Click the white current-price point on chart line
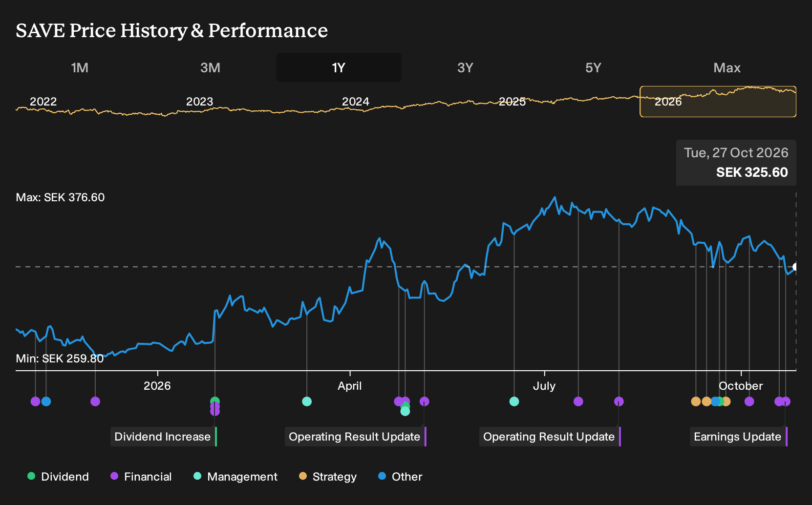This screenshot has height=505, width=812. 795,267
